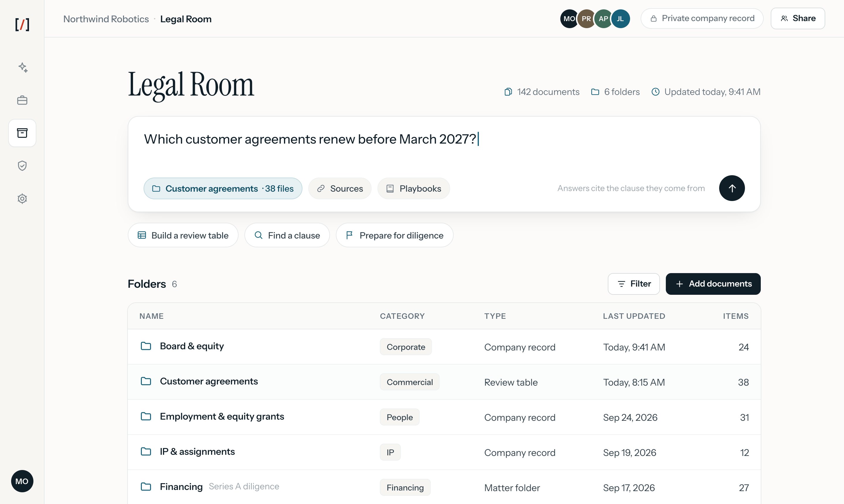Open the sparkle assistant sidebar icon

click(23, 67)
